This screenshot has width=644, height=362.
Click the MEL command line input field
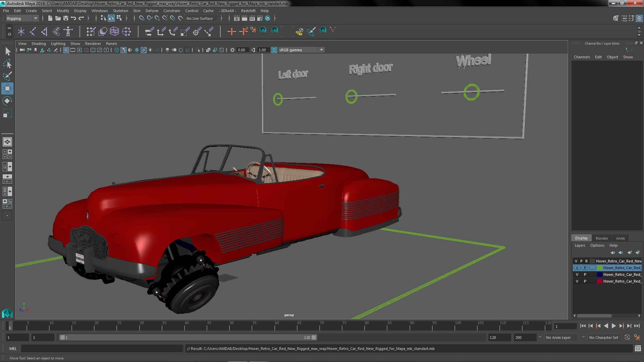pyautogui.click(x=102, y=349)
